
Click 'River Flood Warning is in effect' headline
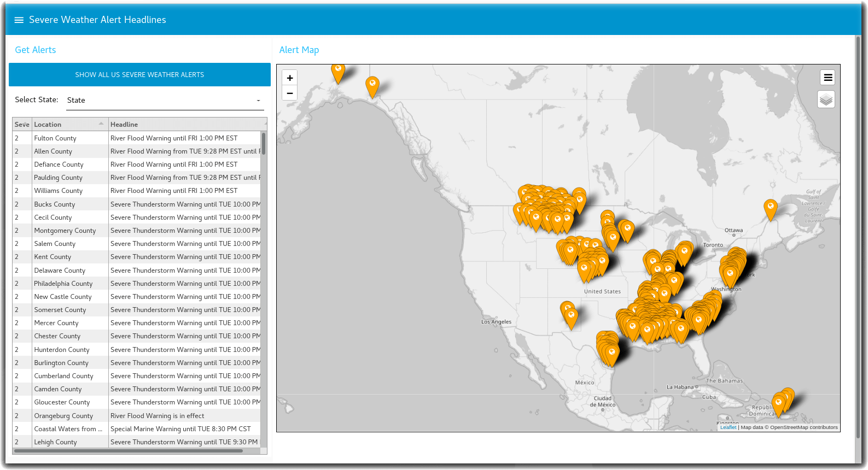coord(158,416)
